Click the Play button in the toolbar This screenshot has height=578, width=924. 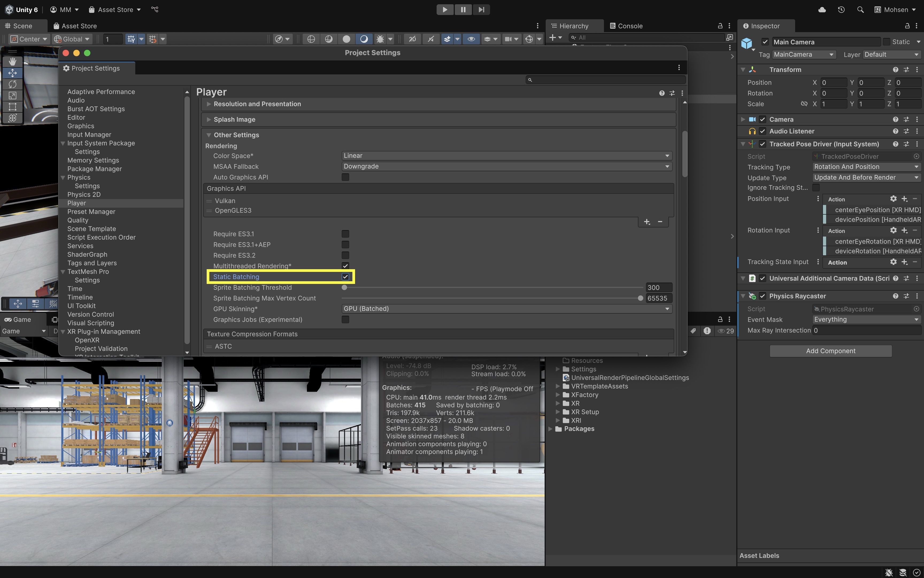[x=445, y=10]
